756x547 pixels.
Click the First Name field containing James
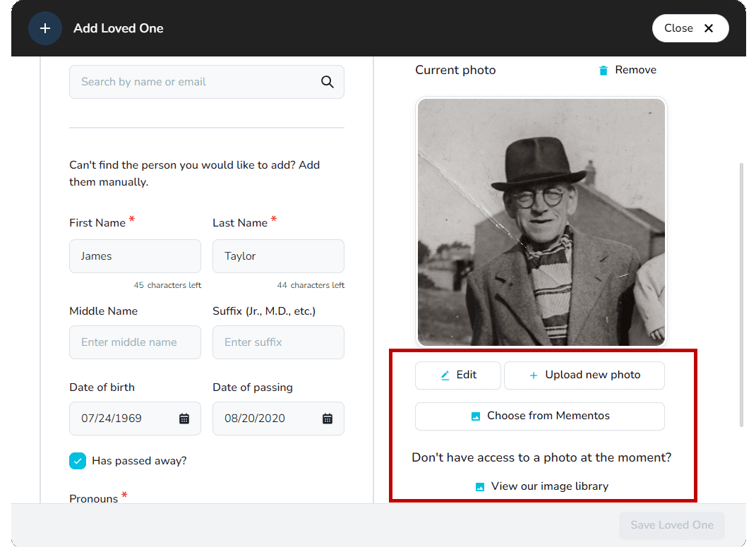tap(135, 256)
